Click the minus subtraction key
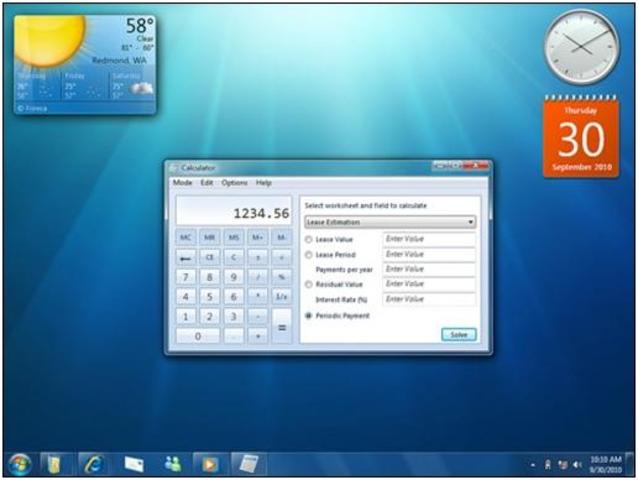The image size is (638, 480). coord(258,316)
